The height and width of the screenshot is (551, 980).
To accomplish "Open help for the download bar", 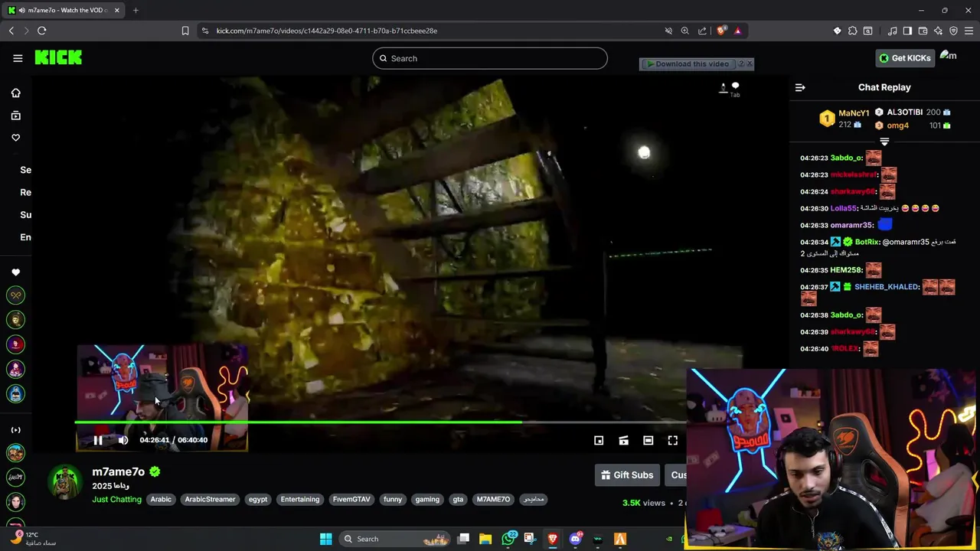I will click(x=740, y=64).
